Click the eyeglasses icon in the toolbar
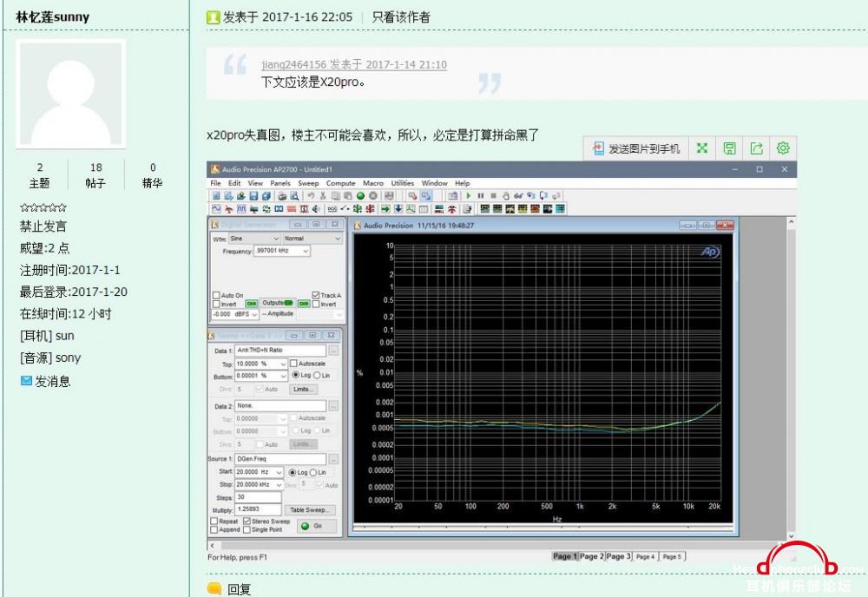868x597 pixels. (518, 196)
